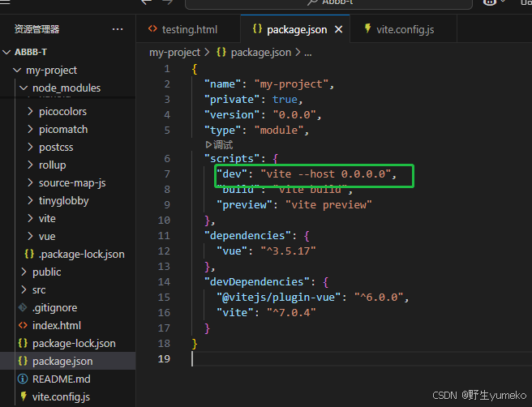Click the vite.config.js lightning icon in tree
The image size is (532, 407).
(x=23, y=396)
